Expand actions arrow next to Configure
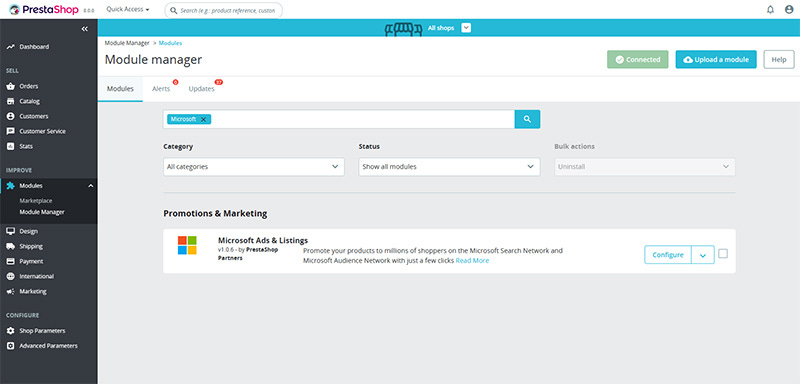Viewport: 800px width, 384px height. (703, 255)
